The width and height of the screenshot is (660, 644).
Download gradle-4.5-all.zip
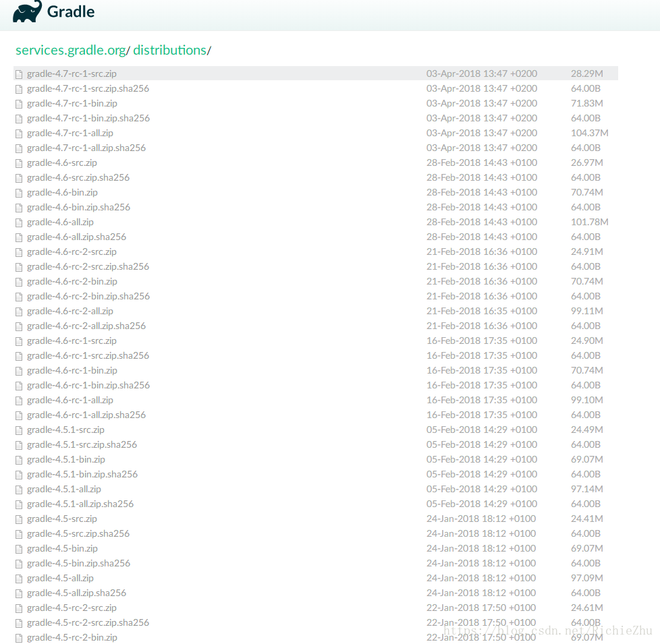coord(60,577)
